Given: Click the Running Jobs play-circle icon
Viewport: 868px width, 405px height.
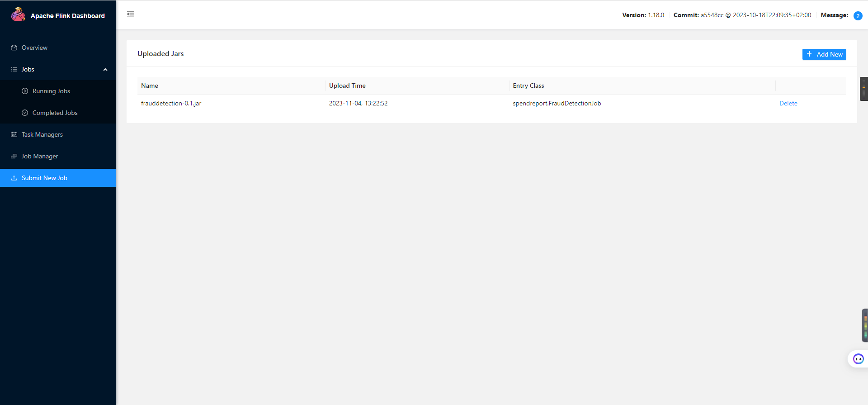Looking at the screenshot, I should tap(25, 91).
